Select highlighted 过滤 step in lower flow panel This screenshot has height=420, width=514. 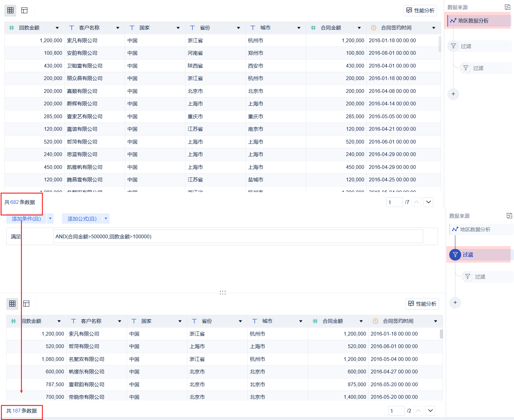[x=481, y=255]
